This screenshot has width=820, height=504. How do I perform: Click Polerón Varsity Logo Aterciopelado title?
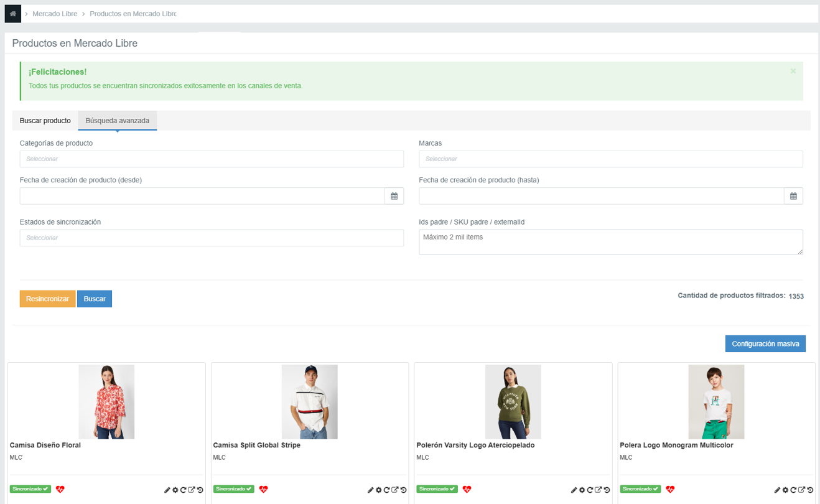click(475, 446)
